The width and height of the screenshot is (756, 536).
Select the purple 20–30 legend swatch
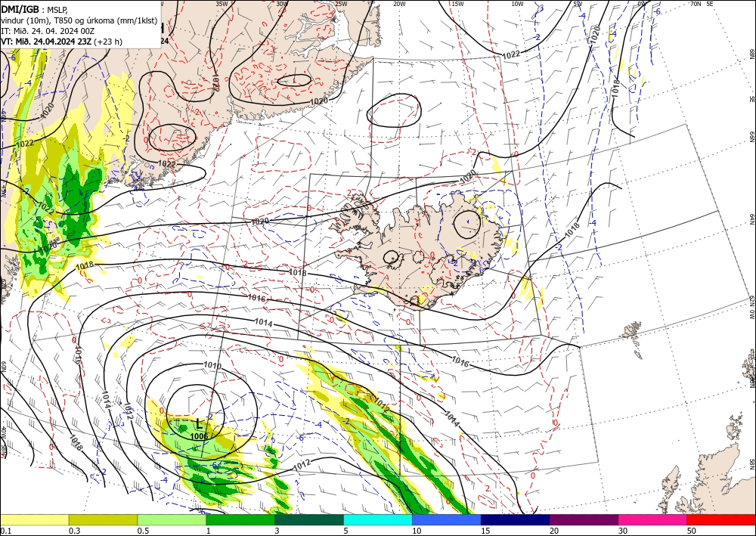tap(584, 519)
